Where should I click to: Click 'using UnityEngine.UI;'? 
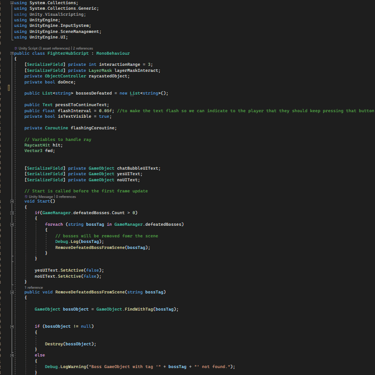(x=41, y=37)
